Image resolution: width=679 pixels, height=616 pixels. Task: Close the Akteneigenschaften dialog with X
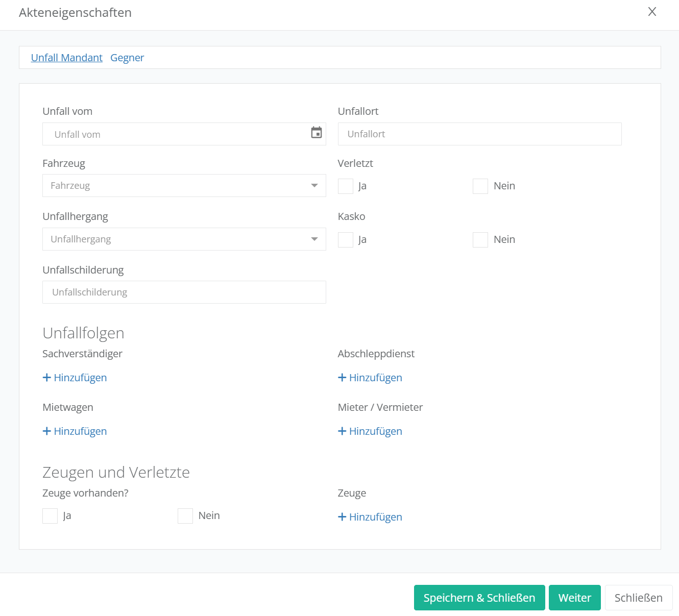pyautogui.click(x=652, y=12)
